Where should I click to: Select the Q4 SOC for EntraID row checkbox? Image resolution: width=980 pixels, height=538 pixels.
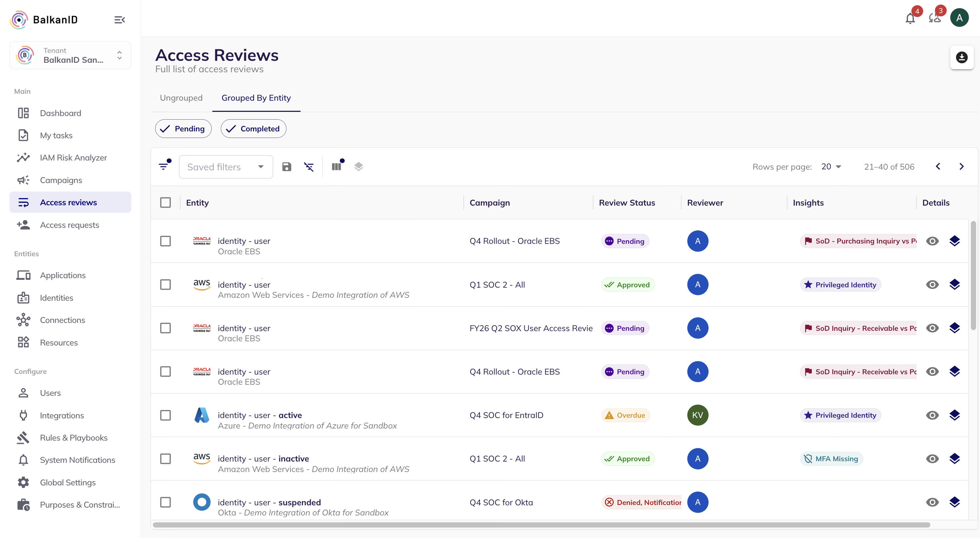166,415
